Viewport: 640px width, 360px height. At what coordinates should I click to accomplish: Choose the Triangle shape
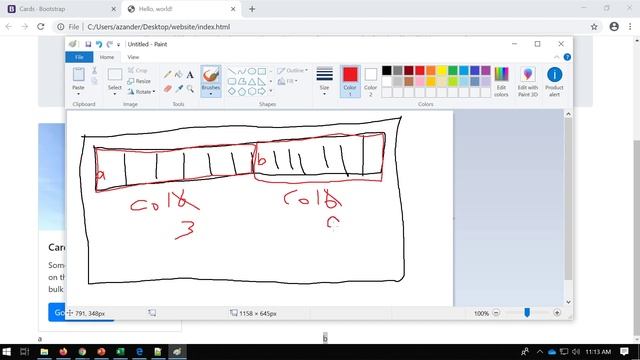[x=252, y=82]
